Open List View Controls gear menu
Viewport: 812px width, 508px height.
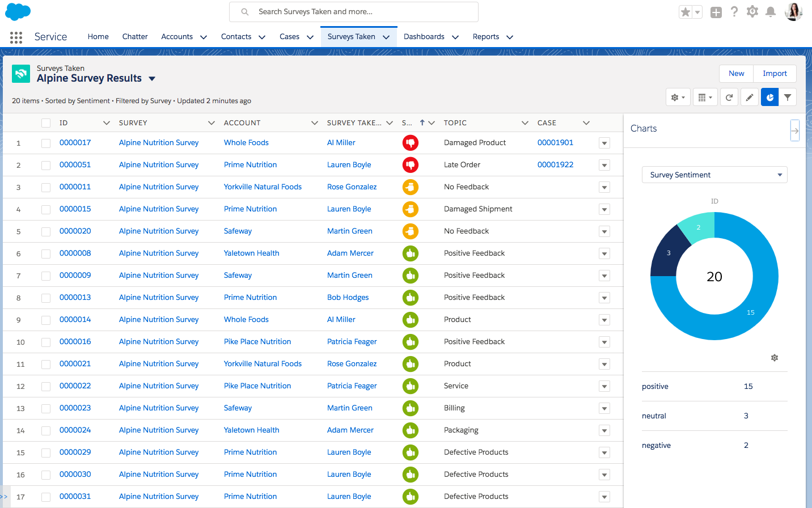point(678,98)
